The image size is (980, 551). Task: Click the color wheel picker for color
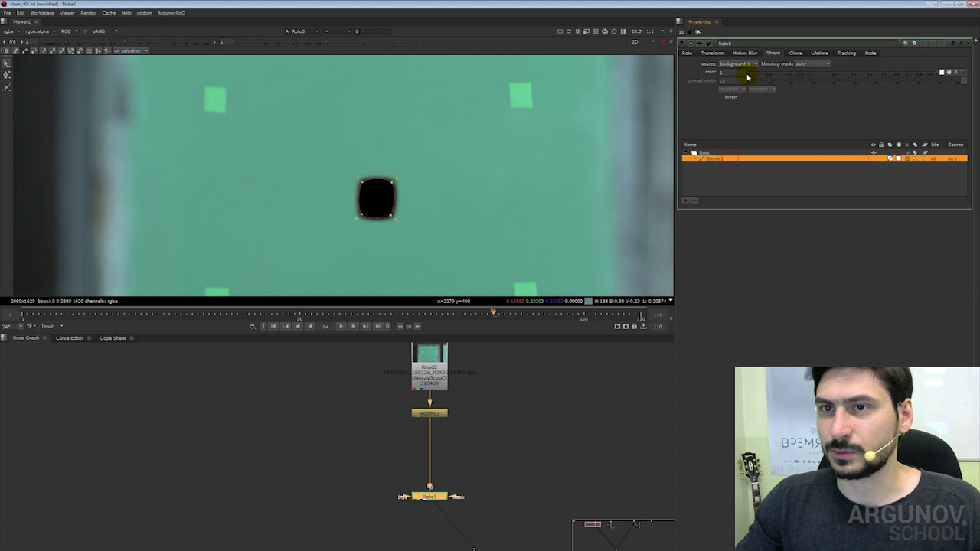pos(949,73)
